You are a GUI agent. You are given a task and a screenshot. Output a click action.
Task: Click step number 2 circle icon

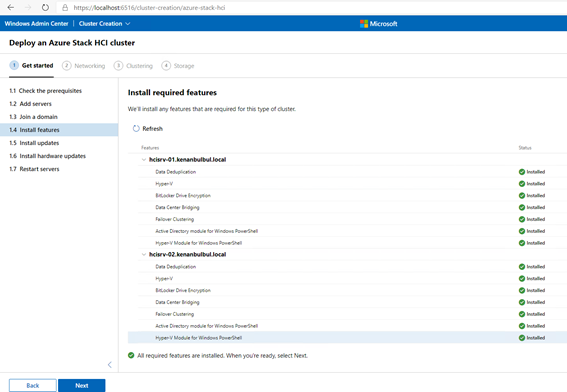click(67, 66)
